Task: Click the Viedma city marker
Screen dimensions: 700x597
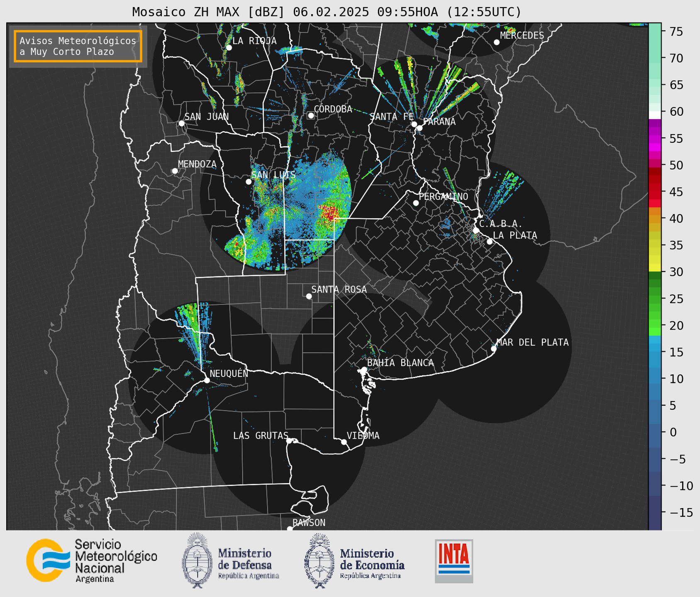Action: pos(344,442)
